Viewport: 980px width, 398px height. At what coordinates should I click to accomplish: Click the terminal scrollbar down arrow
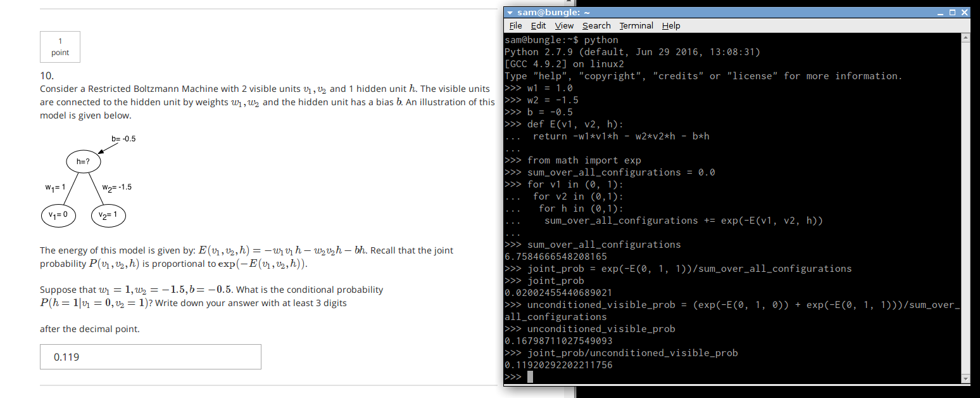pyautogui.click(x=965, y=378)
